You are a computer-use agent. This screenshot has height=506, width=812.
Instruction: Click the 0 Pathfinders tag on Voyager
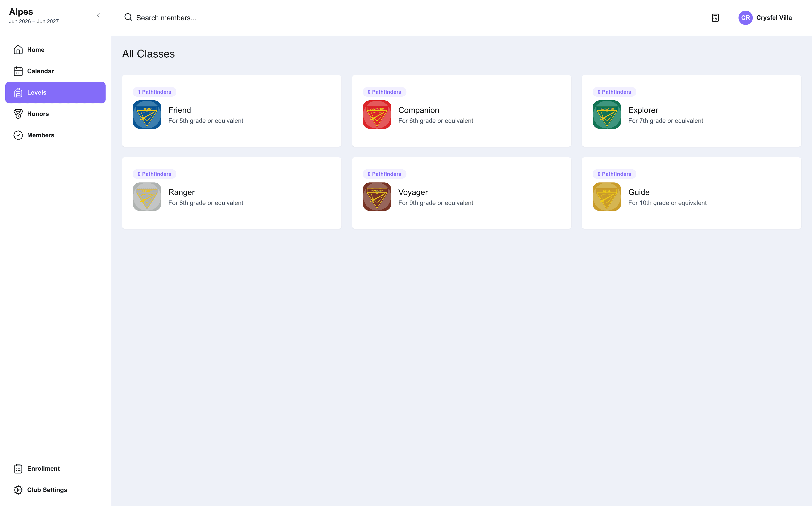pyautogui.click(x=384, y=174)
